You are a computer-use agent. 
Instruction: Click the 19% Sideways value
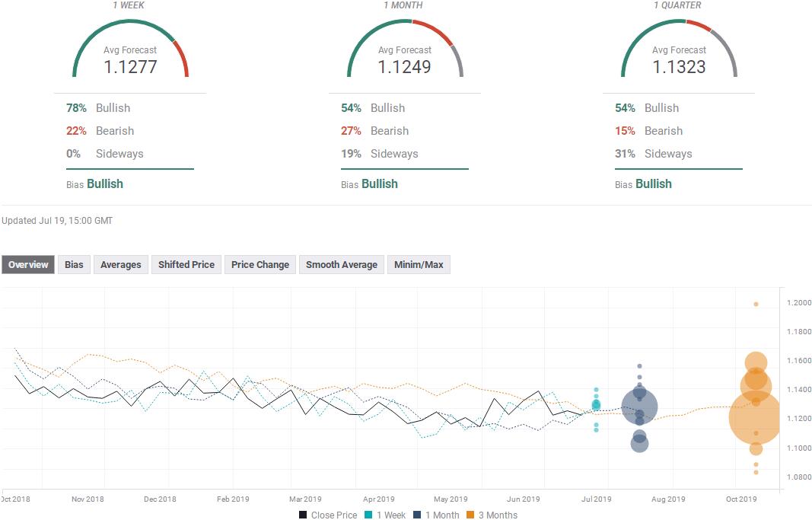coord(351,153)
